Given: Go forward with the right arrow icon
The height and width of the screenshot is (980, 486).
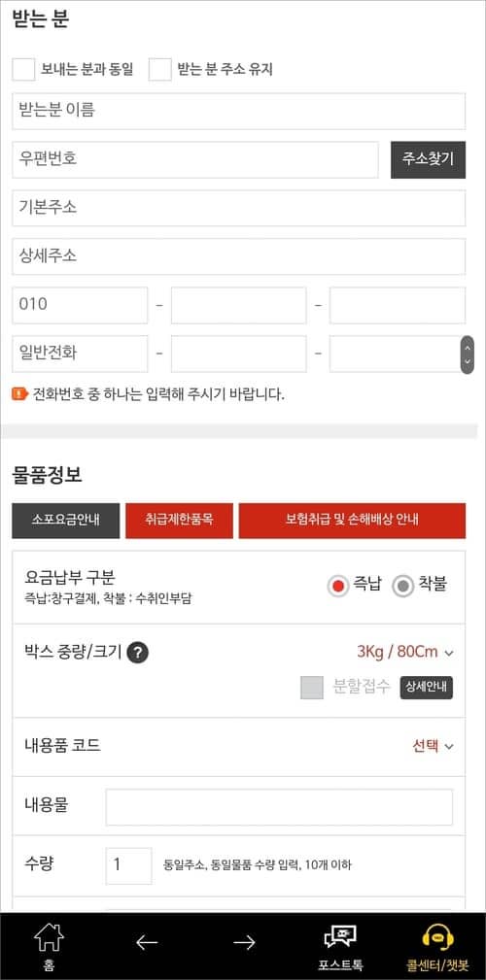Looking at the screenshot, I should coord(244,942).
